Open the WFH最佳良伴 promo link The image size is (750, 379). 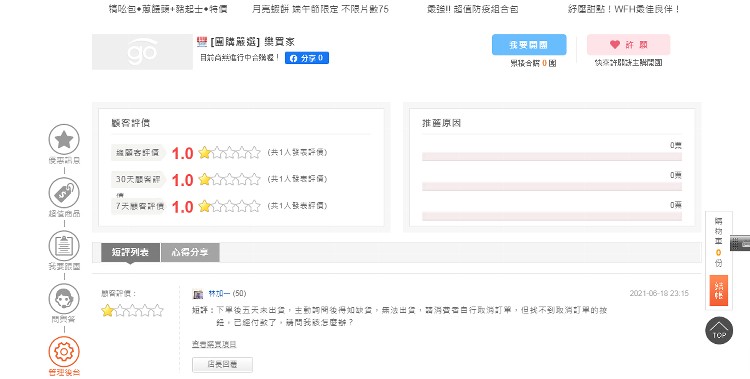coord(624,9)
